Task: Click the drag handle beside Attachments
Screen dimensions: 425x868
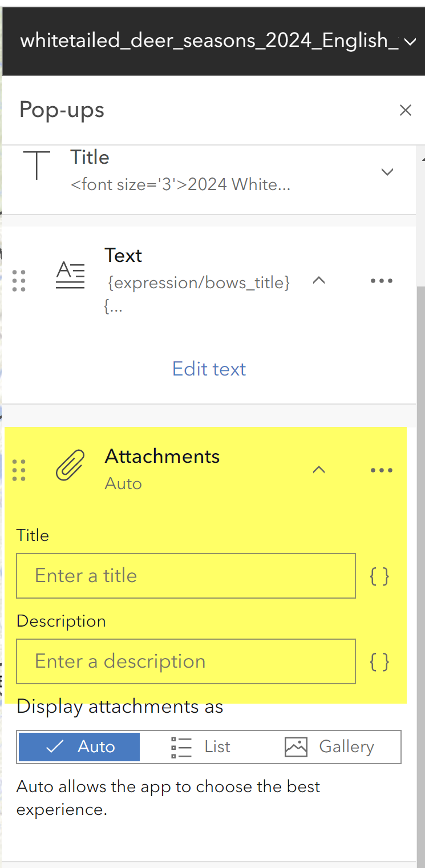Action: [19, 470]
